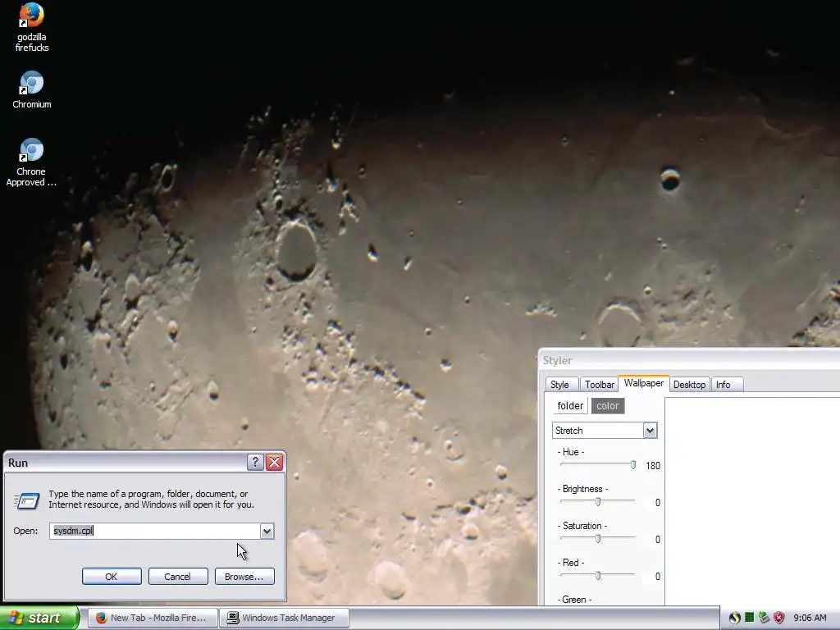Click the Red slider handle
Screen dimensions: 840x630
(x=598, y=576)
